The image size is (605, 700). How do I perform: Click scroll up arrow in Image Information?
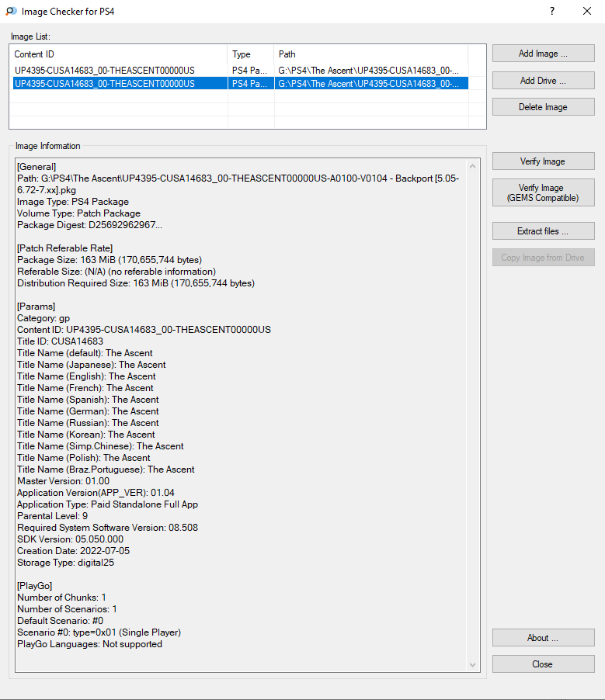pos(473,166)
